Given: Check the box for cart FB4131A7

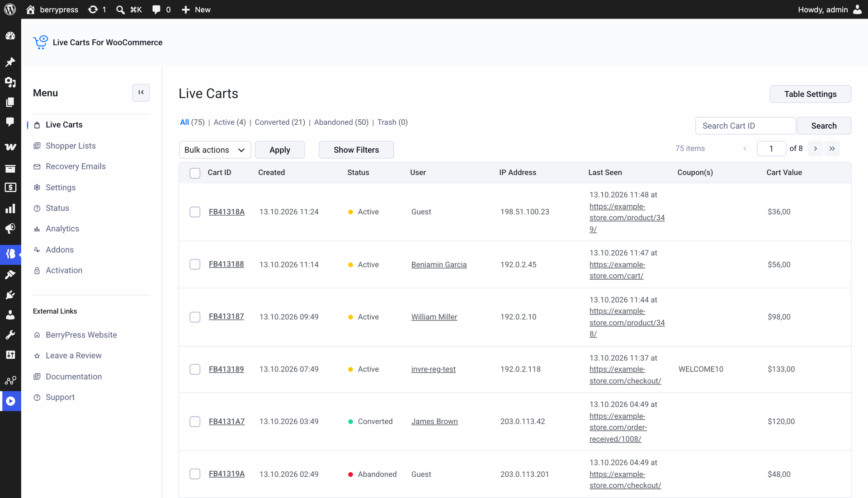Looking at the screenshot, I should [x=195, y=422].
